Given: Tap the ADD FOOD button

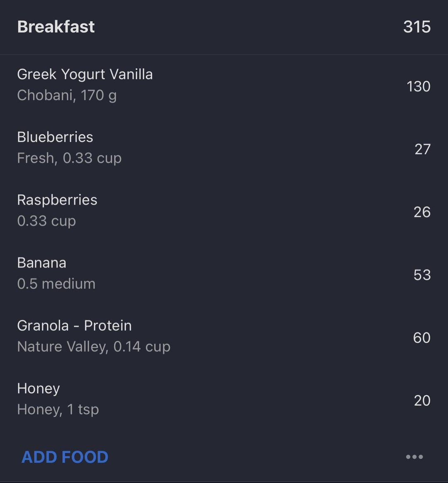Looking at the screenshot, I should click(x=65, y=457).
